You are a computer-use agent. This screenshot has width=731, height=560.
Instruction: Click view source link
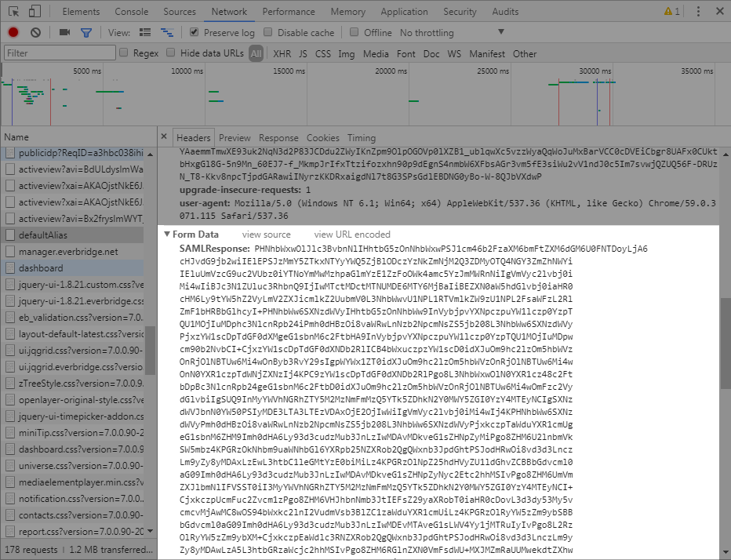266,235
